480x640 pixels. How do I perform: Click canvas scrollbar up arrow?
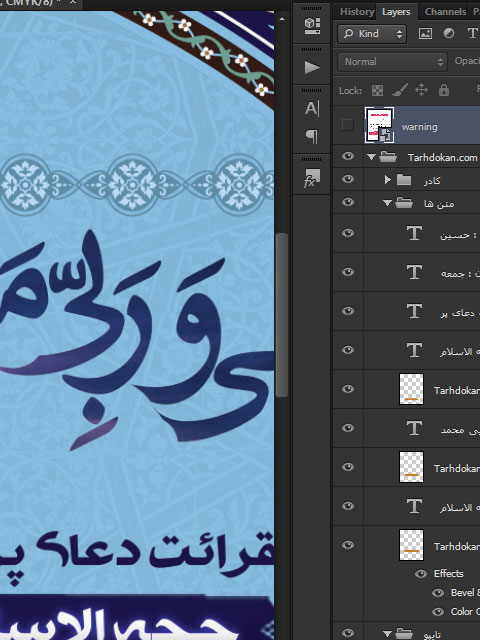tap(282, 19)
